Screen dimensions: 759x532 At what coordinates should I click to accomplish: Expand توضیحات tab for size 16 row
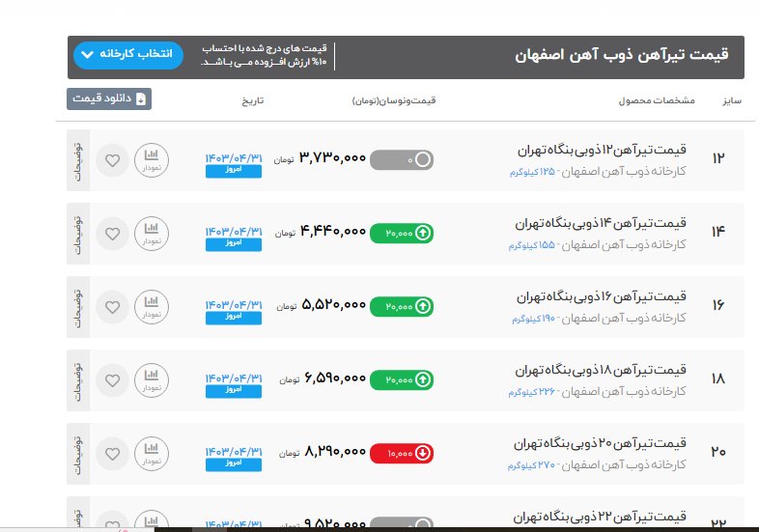pos(78,306)
